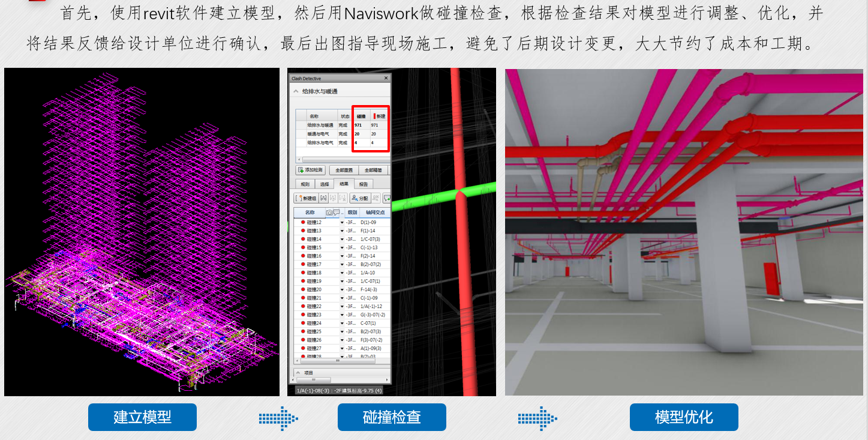
Task: Open the 报告 tab
Action: (x=364, y=184)
